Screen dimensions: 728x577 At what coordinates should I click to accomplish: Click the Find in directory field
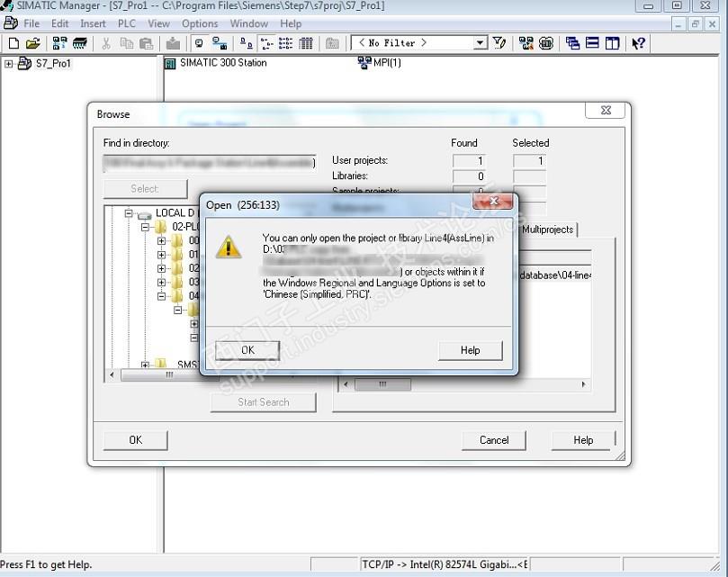tap(210, 163)
